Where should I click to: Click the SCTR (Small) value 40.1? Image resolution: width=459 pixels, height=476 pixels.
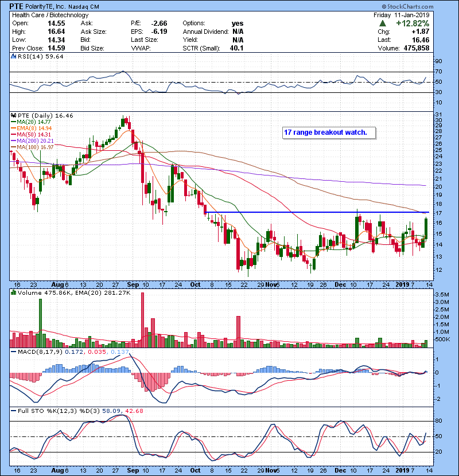(236, 48)
